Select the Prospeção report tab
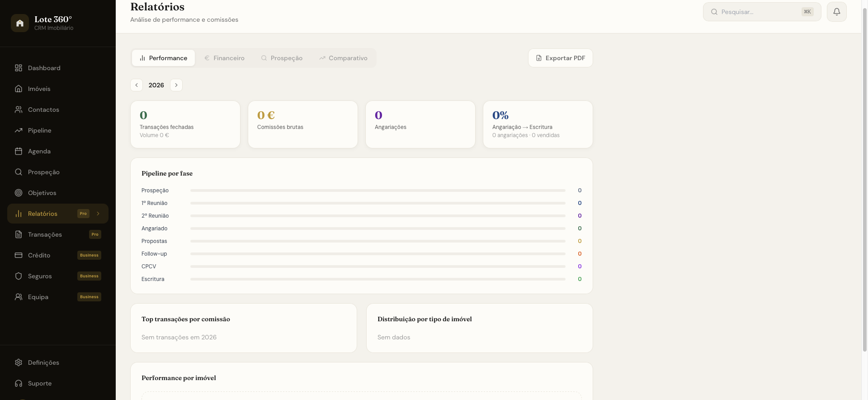The height and width of the screenshot is (400, 868). [282, 58]
